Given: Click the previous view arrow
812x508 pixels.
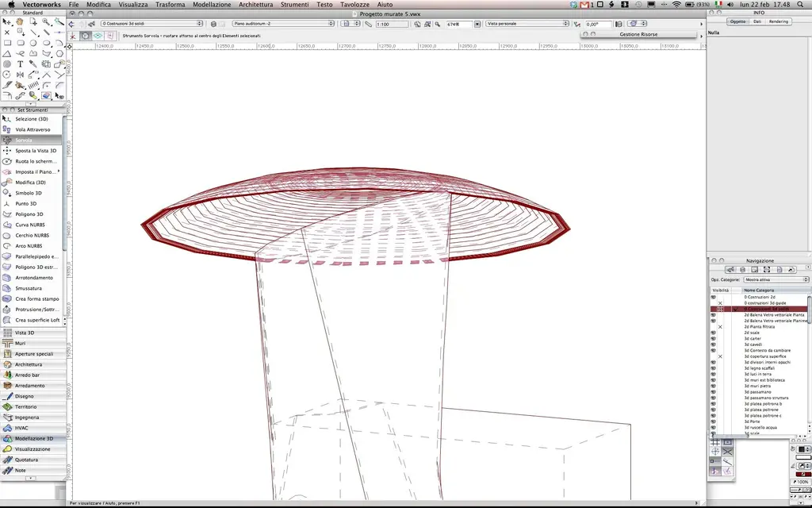Looking at the screenshot, I should 72,24.
